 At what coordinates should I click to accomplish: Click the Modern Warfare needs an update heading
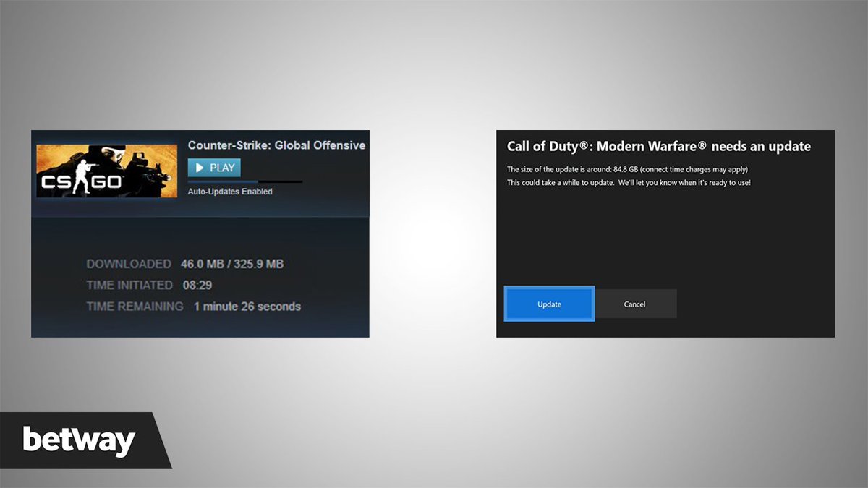[659, 147]
